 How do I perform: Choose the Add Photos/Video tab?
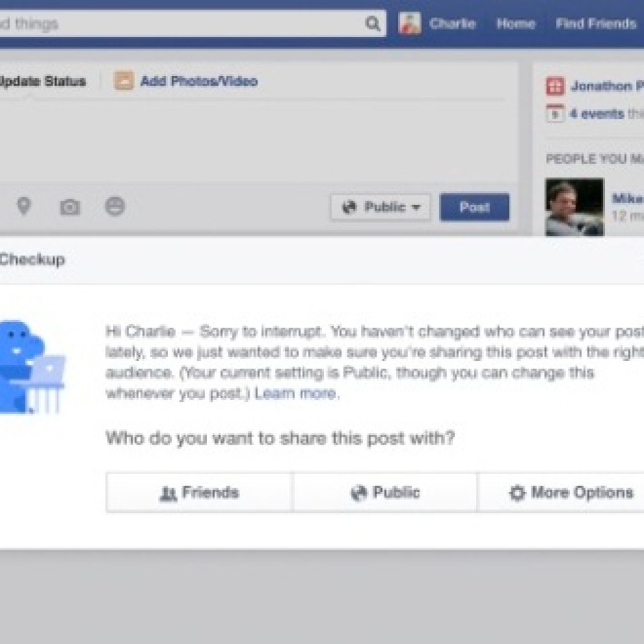pyautogui.click(x=199, y=81)
